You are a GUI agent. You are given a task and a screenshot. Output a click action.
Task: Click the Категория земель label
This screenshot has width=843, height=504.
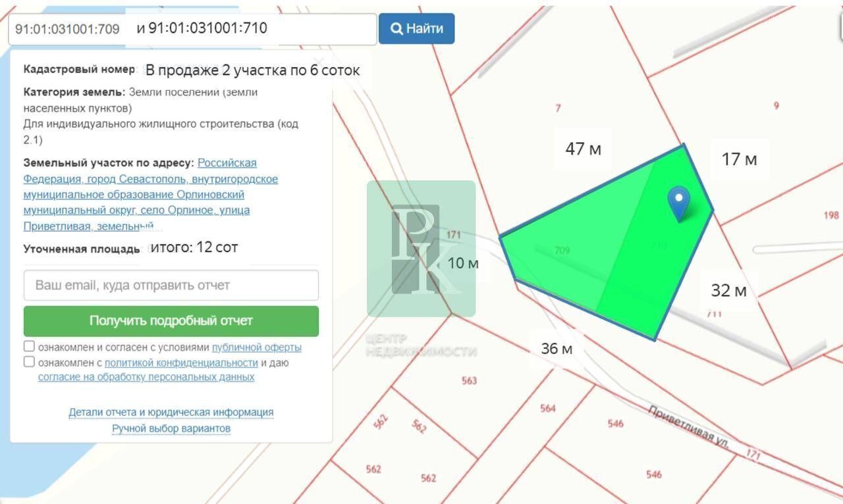click(74, 92)
